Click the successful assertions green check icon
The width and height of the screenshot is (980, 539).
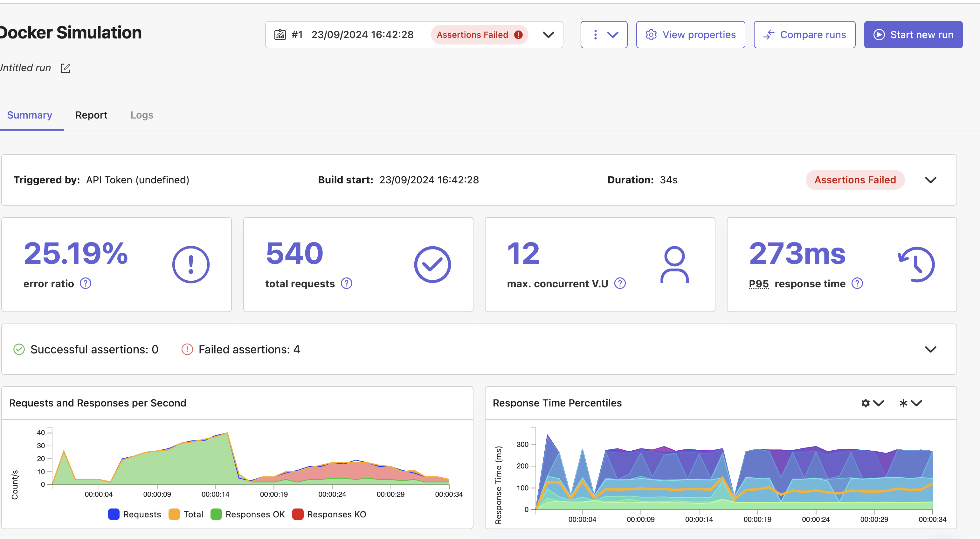19,349
